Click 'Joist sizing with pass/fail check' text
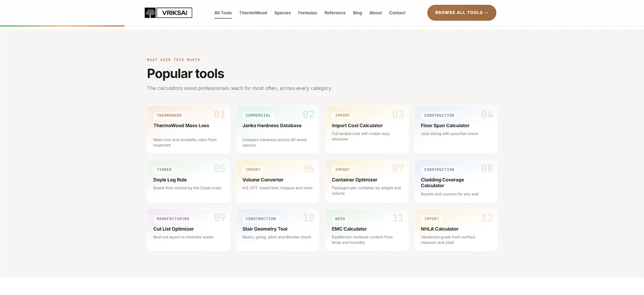Image resolution: width=644 pixels, height=295 pixels. coord(449,134)
